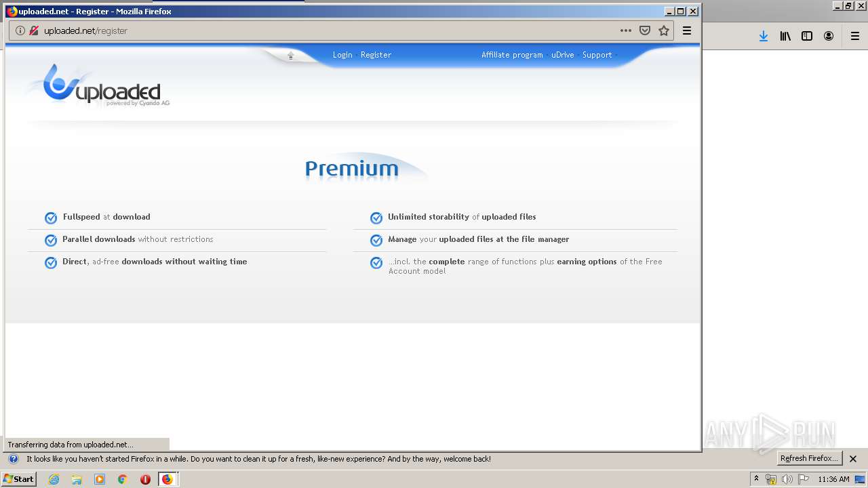Open the Register link
This screenshot has width=868, height=488.
(376, 55)
